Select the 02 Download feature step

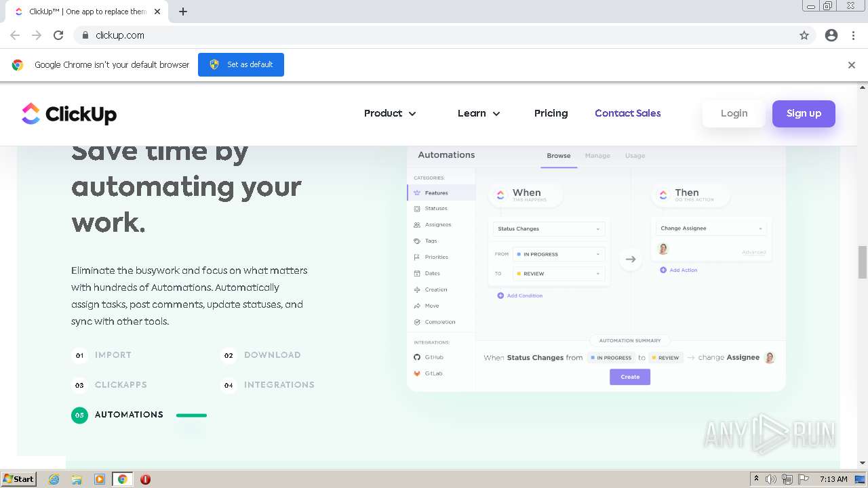coord(261,355)
